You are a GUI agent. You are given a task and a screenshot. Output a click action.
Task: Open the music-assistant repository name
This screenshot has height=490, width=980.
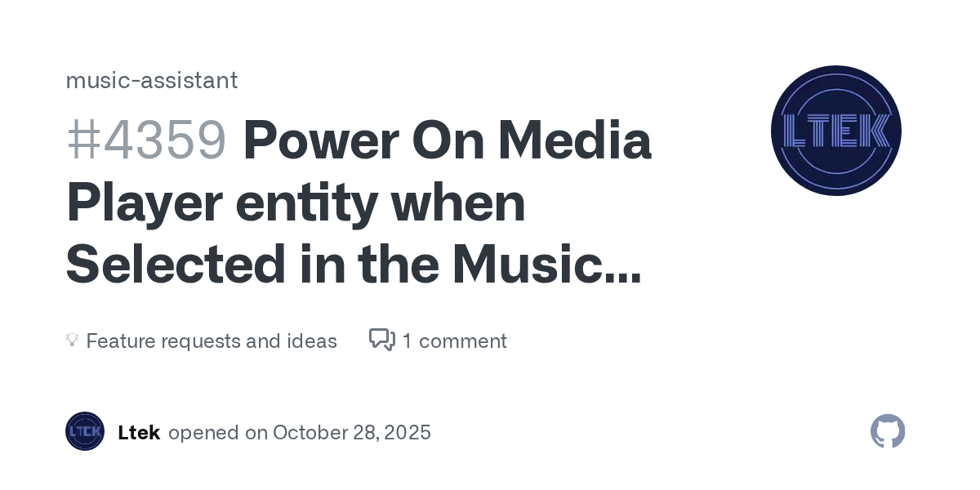(x=151, y=80)
